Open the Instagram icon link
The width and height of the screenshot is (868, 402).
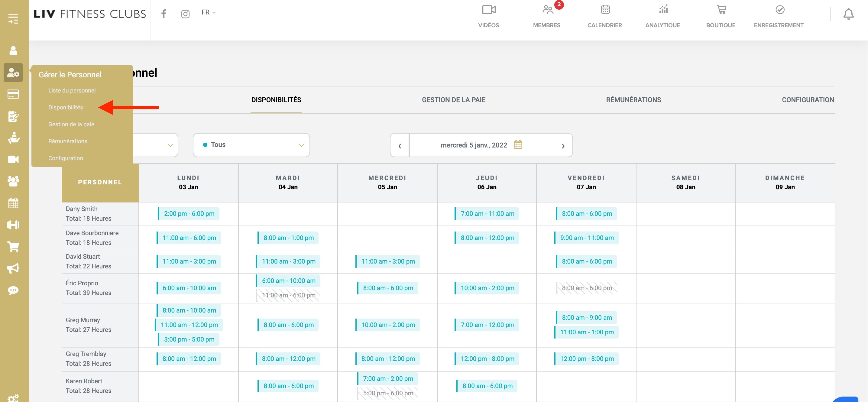tap(185, 14)
